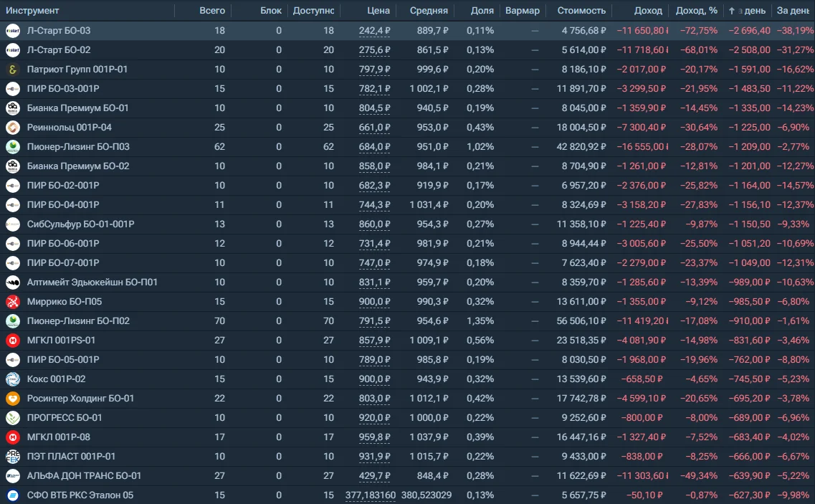Click the Алтимейт Эдьюкейшн БО-П01 logo icon

tap(12, 282)
